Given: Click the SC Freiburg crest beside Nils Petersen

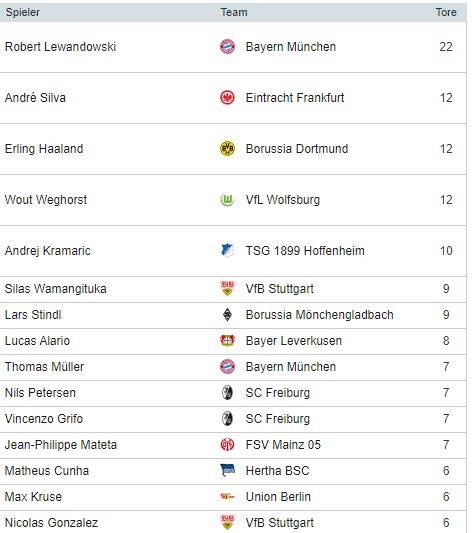Looking at the screenshot, I should [227, 393].
